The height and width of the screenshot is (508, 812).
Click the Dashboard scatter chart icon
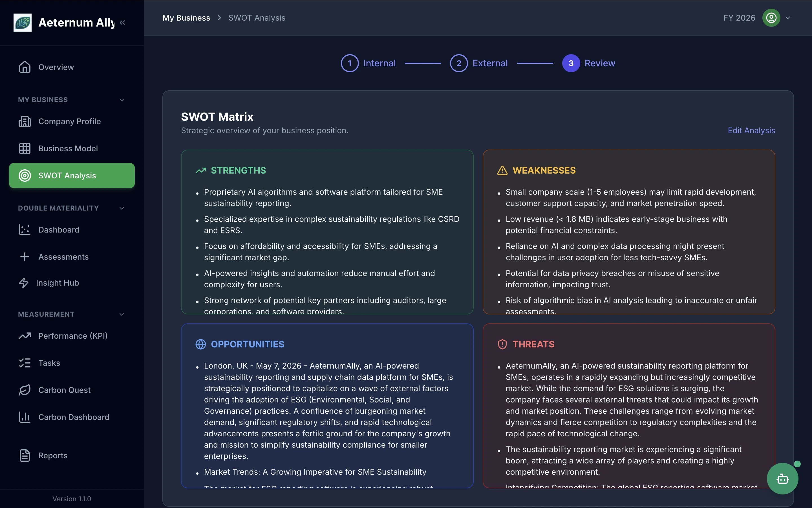(25, 230)
